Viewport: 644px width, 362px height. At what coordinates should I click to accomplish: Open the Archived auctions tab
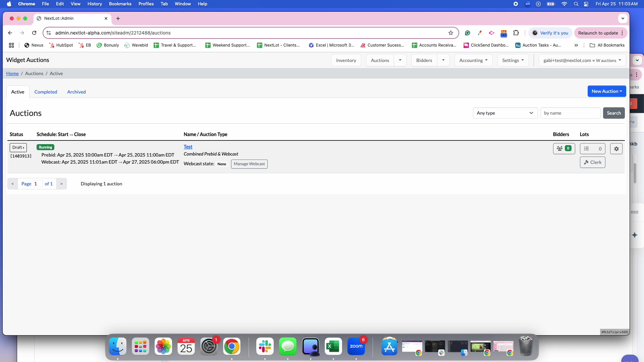[x=76, y=92]
